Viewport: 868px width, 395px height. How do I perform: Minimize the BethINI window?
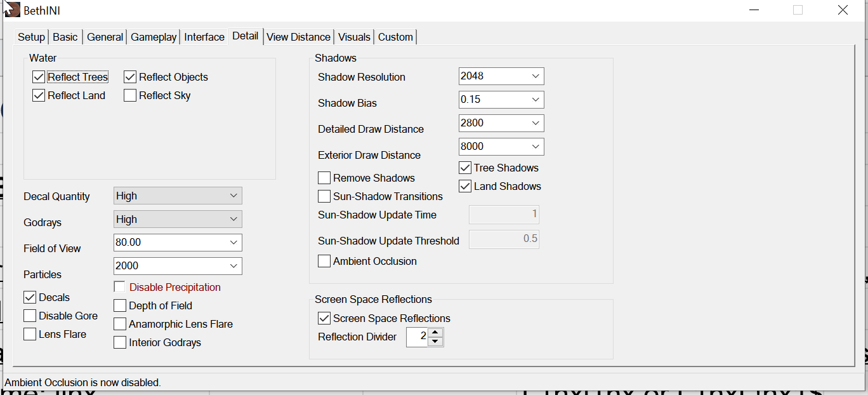(754, 10)
